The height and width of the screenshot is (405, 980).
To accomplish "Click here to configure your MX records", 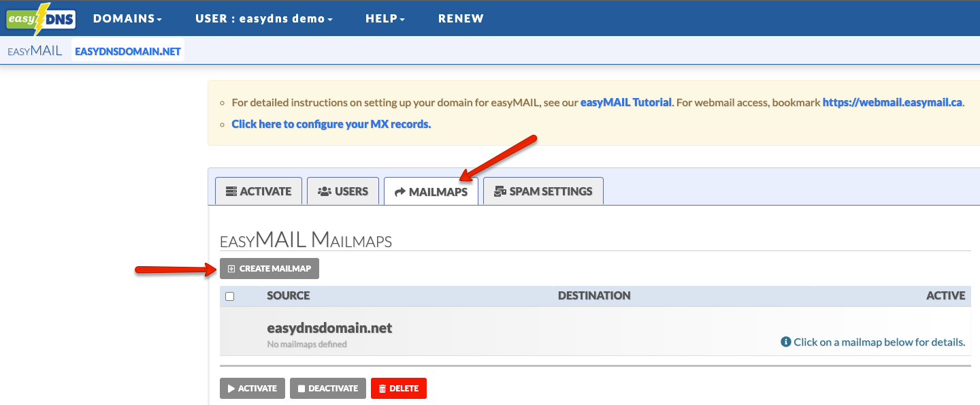I will (x=331, y=125).
